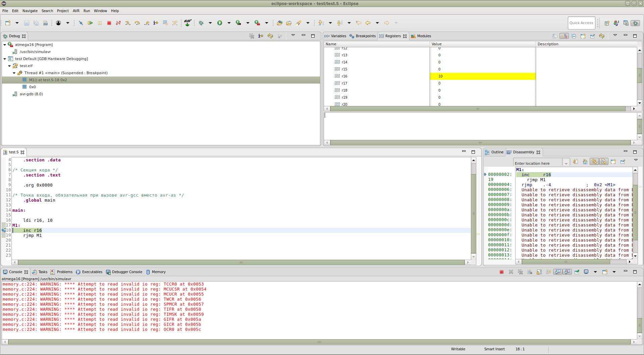
Task: Click Remove All Terminated Launches in Debug view
Action: pos(252,36)
